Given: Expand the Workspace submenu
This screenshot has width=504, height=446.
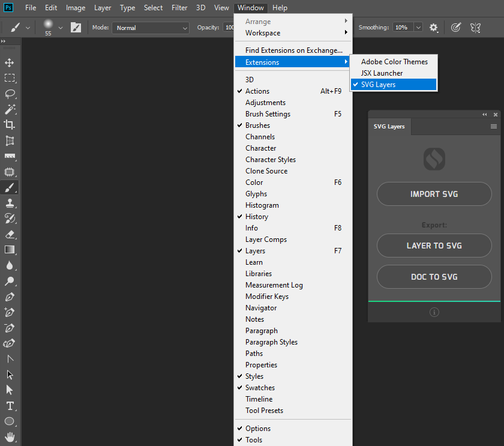Looking at the screenshot, I should 293,33.
